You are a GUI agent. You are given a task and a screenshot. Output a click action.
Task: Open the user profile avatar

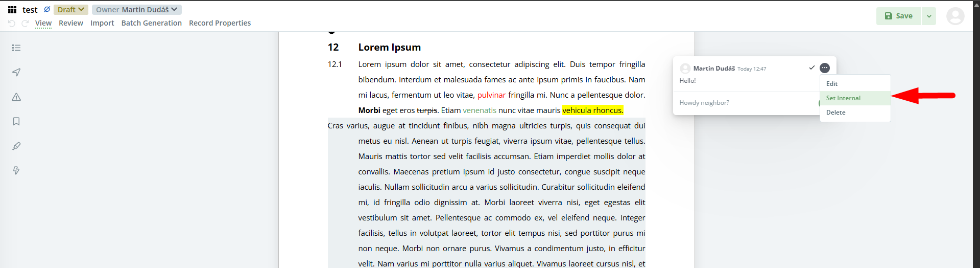(x=955, y=16)
